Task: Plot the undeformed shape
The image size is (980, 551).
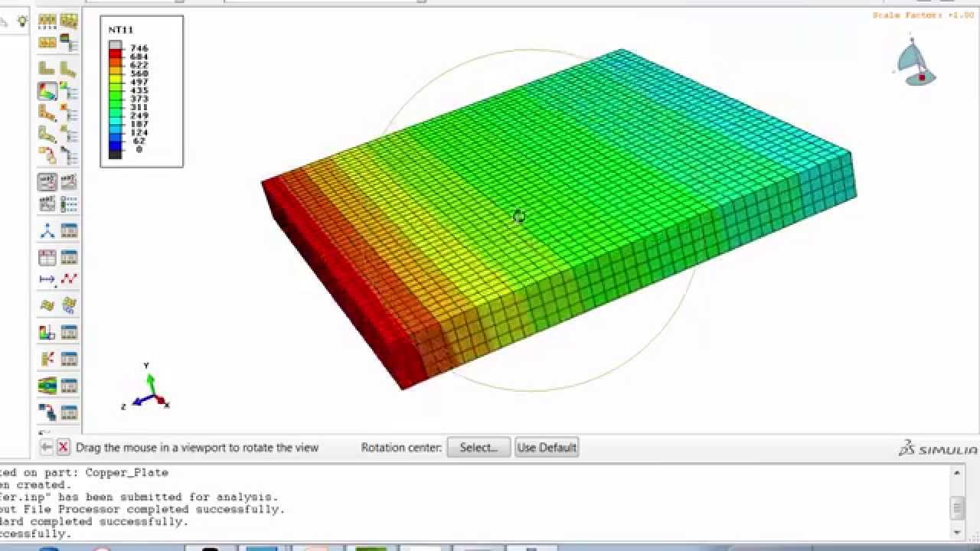Action: pyautogui.click(x=47, y=69)
